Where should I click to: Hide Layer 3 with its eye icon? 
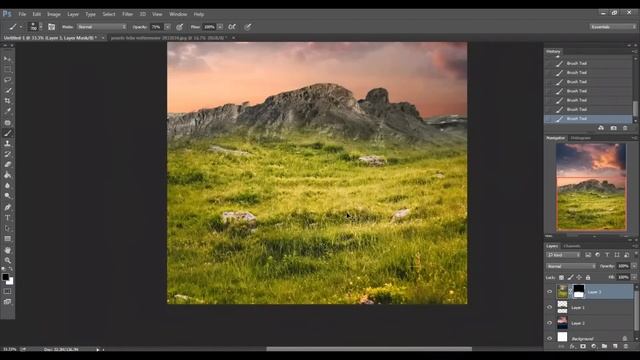click(549, 292)
